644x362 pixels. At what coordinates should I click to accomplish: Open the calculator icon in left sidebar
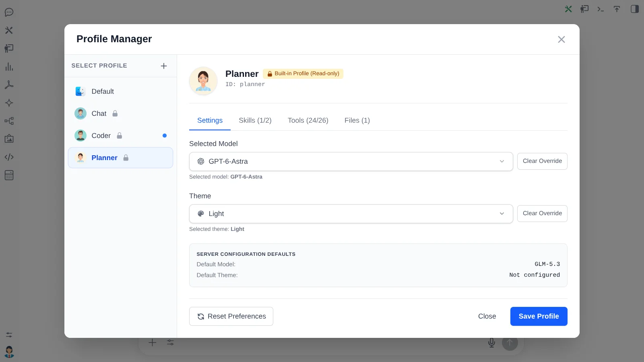click(9, 175)
